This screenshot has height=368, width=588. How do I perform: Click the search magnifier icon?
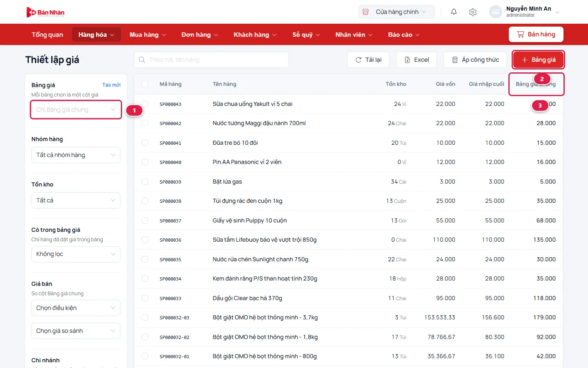tap(142, 60)
